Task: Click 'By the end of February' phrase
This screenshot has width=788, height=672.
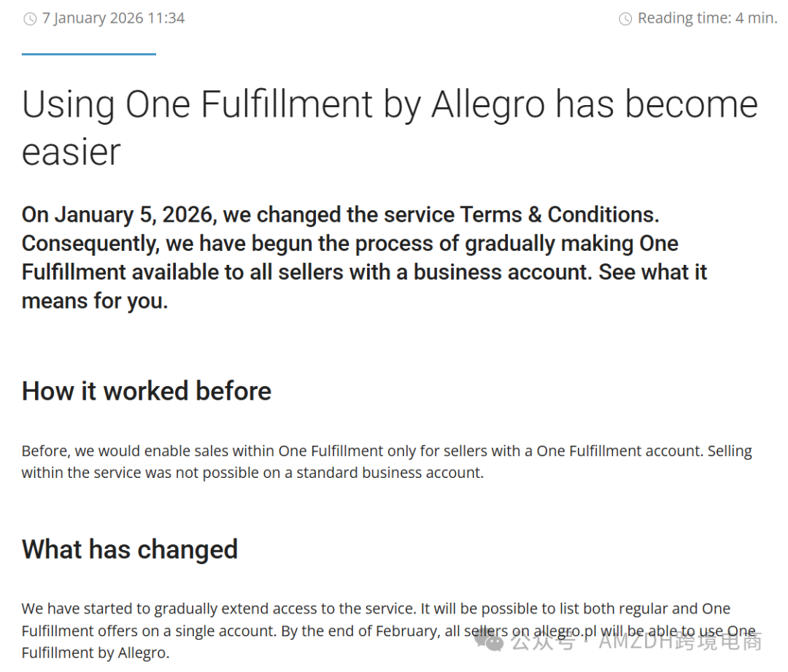Action: point(360,631)
